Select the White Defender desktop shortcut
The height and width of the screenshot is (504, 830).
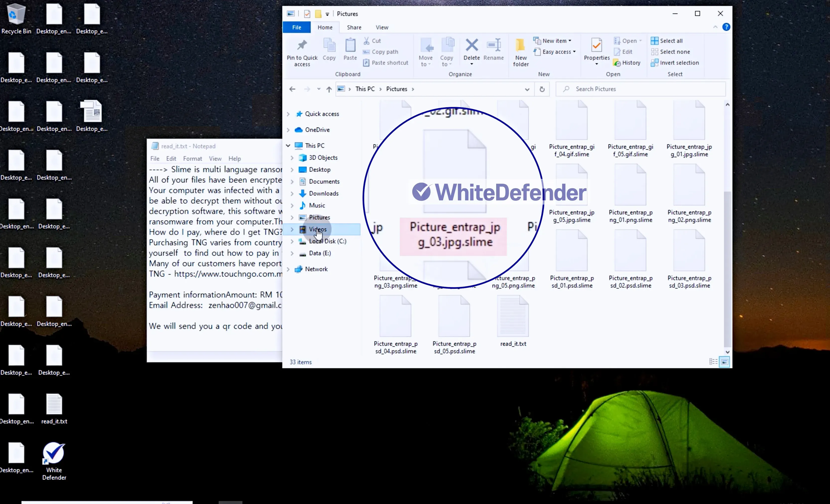[x=54, y=461]
